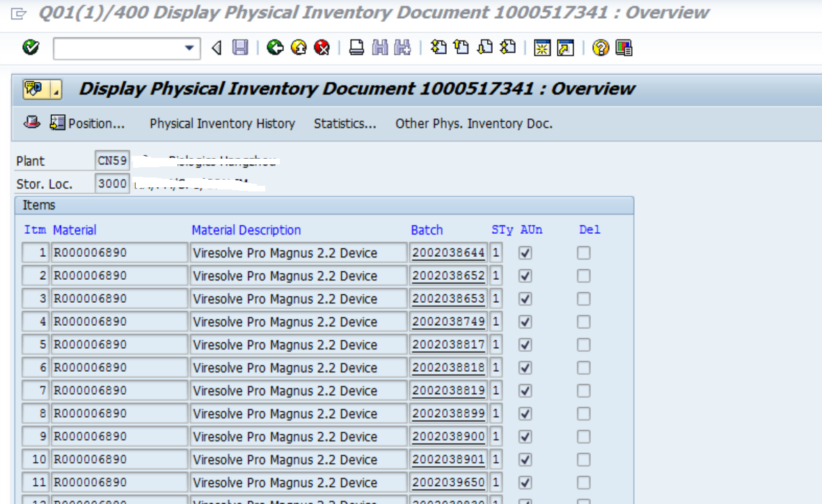Click the yellow Exit arrow icon

tap(299, 48)
